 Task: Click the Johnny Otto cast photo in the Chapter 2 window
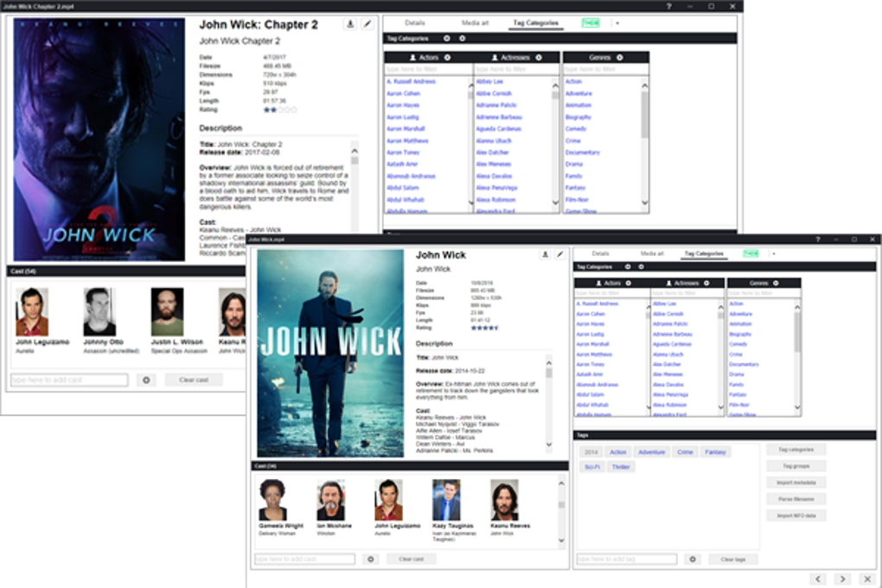tap(99, 311)
